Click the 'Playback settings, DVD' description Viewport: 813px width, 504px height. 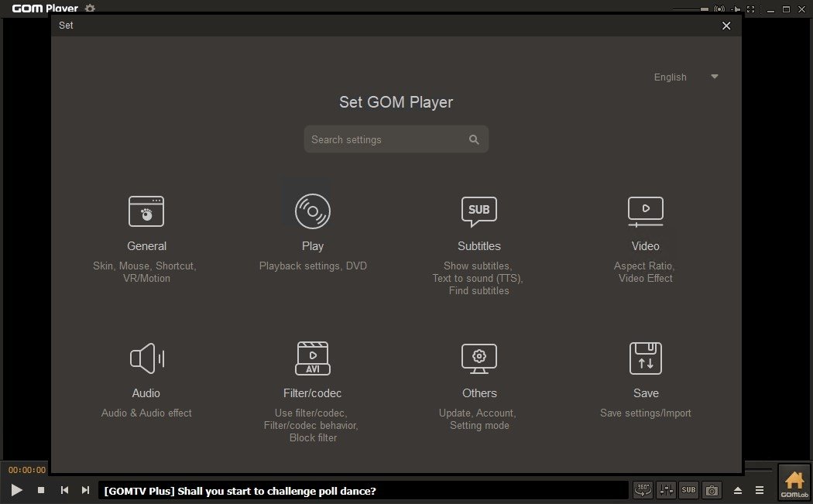313,266
